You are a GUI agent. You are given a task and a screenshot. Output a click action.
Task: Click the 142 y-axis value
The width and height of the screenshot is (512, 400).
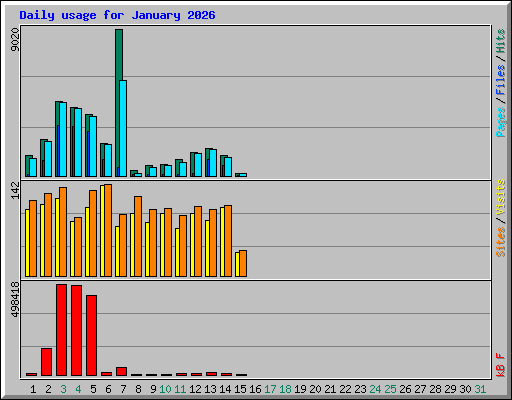coord(15,190)
